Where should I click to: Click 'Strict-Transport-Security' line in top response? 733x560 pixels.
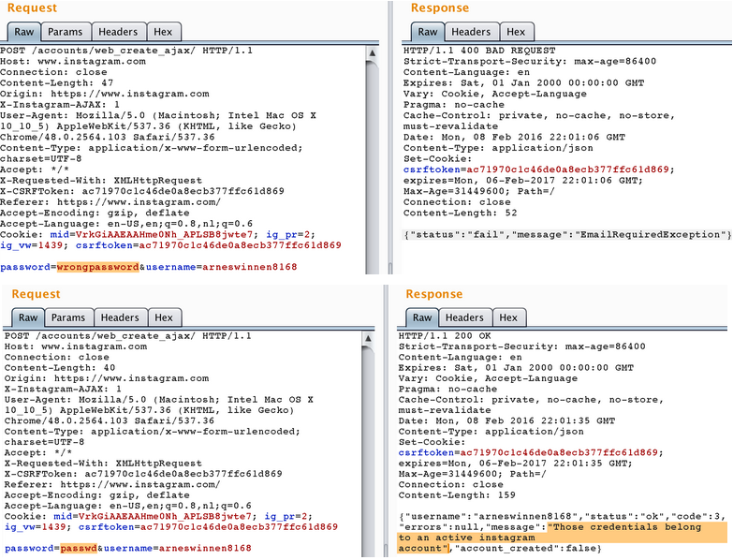530,61
